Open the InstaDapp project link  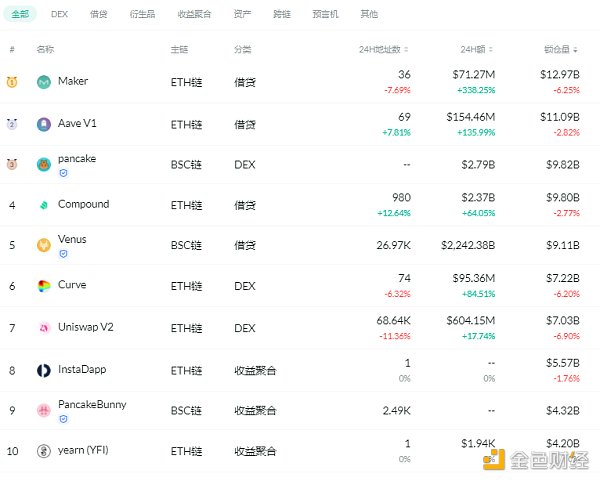tap(82, 370)
